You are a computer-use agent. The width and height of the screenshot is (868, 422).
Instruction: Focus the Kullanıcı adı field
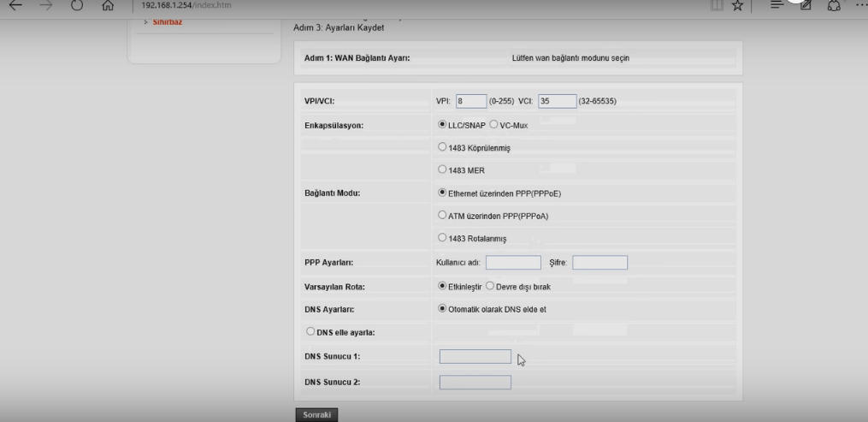click(x=512, y=262)
